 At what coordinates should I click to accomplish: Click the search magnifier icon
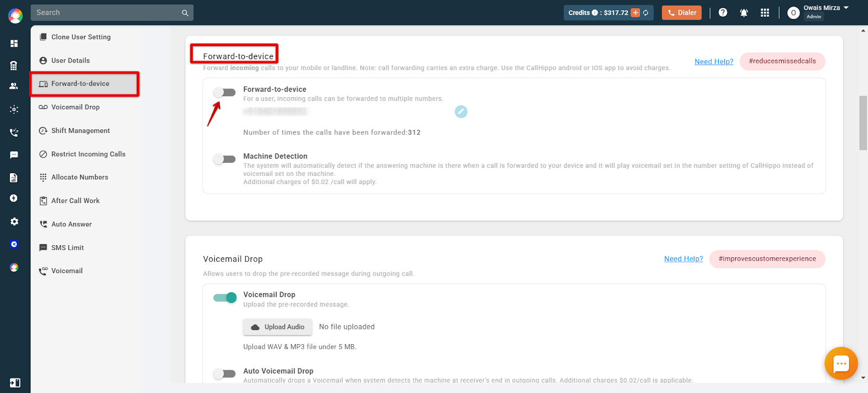point(185,13)
